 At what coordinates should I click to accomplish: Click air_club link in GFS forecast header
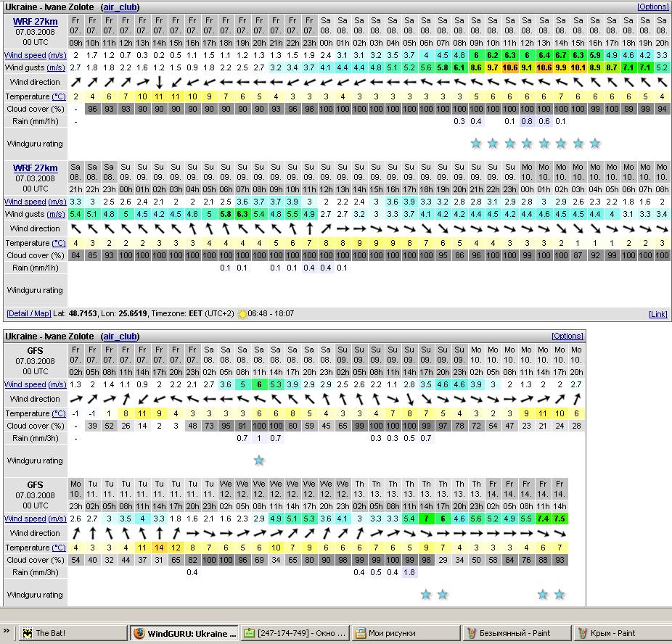coord(120,337)
